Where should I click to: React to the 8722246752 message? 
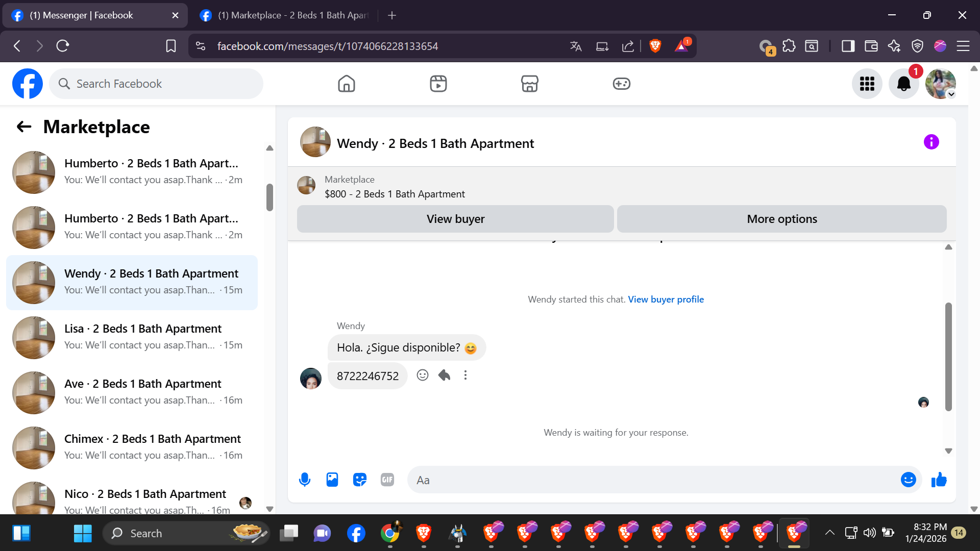(423, 375)
